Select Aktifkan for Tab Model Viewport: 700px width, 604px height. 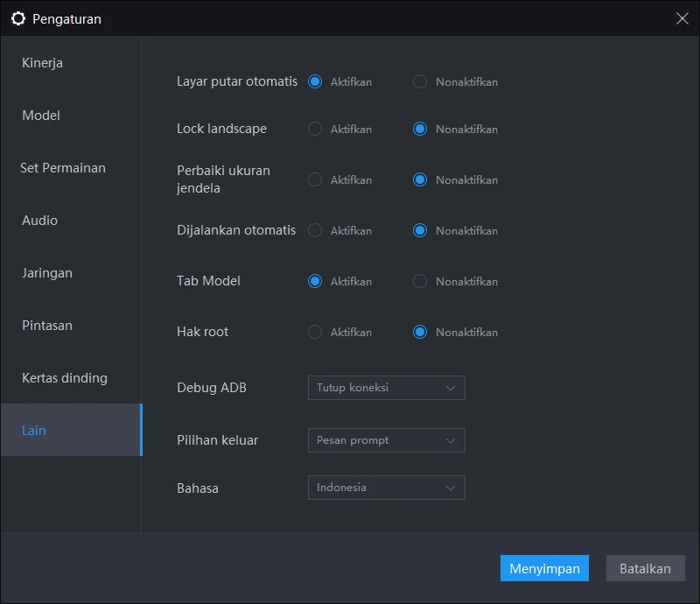(x=315, y=281)
